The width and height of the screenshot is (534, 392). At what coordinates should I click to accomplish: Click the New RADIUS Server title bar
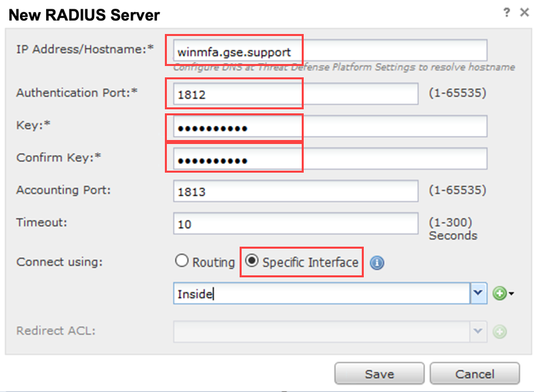[x=200, y=13]
